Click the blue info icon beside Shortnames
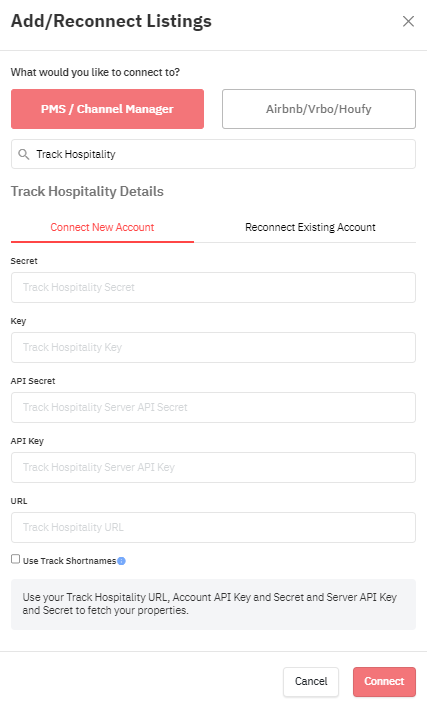Viewport: 427px width, 709px height. [121, 561]
